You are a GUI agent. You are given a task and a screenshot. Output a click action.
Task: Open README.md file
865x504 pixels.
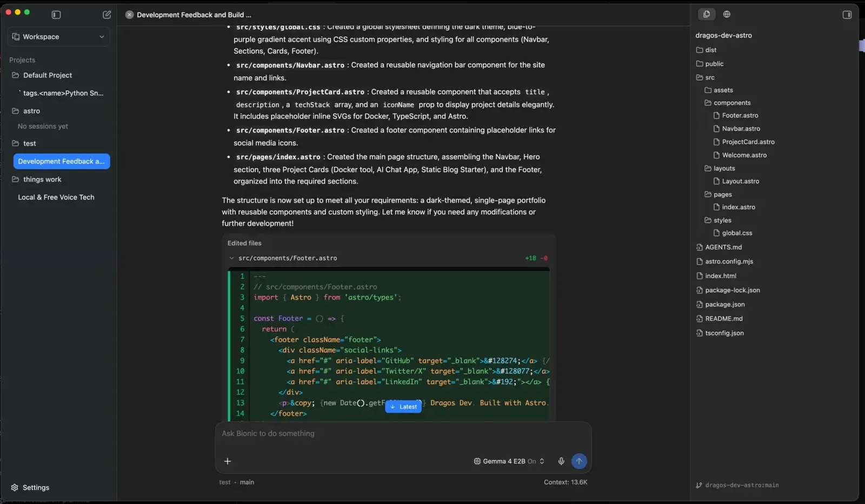pyautogui.click(x=720, y=319)
